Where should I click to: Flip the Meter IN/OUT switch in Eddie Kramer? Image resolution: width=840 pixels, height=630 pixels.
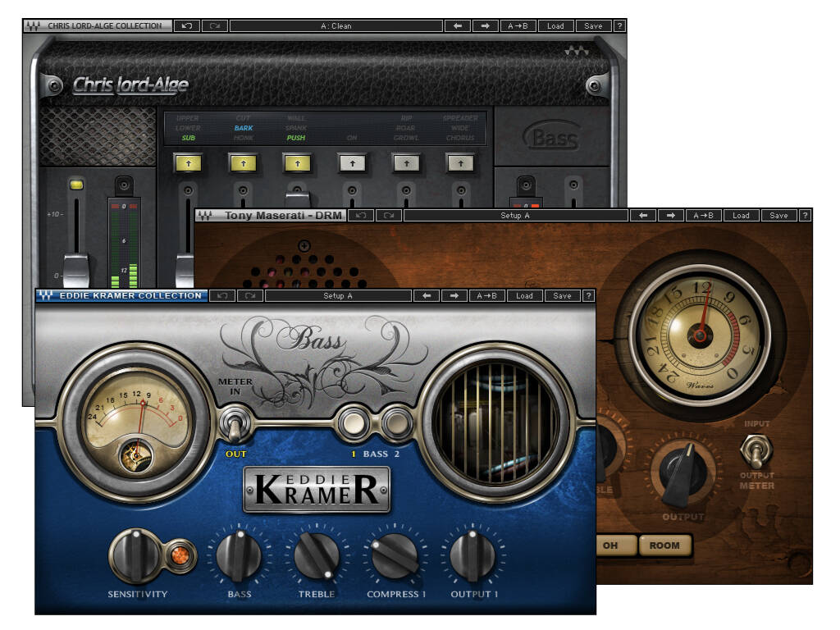point(234,424)
